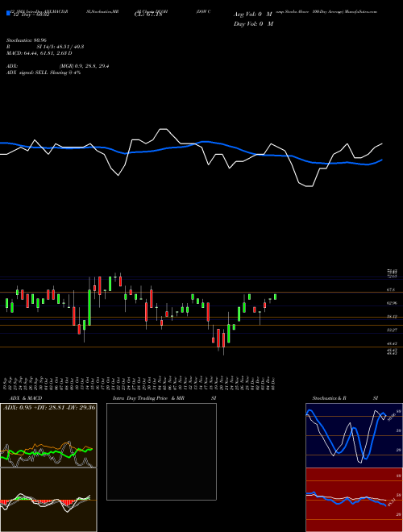
Task: Click the 'Avg Vol: 0 M' label
Action: click(253, 15)
